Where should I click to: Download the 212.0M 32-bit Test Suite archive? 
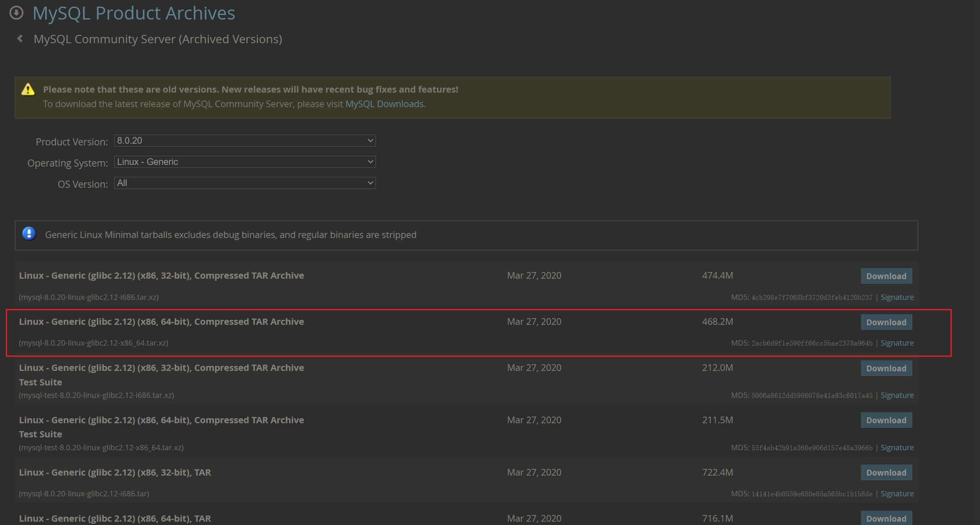(x=886, y=368)
